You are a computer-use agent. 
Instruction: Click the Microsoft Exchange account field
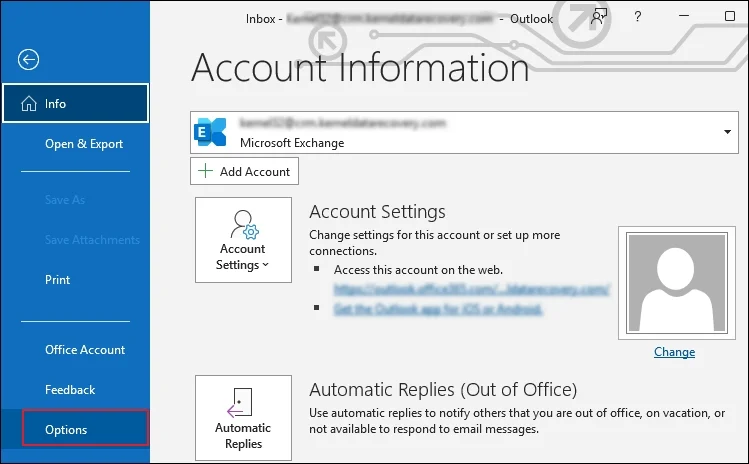[464, 132]
